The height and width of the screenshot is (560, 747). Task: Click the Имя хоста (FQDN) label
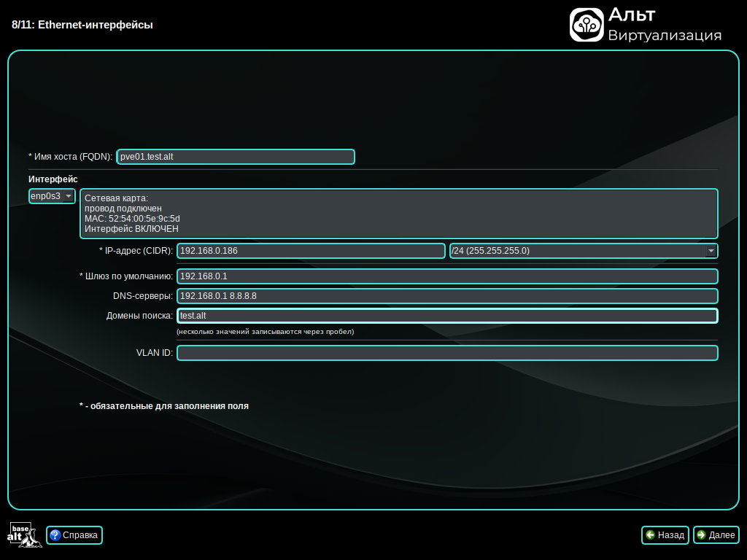coord(71,157)
